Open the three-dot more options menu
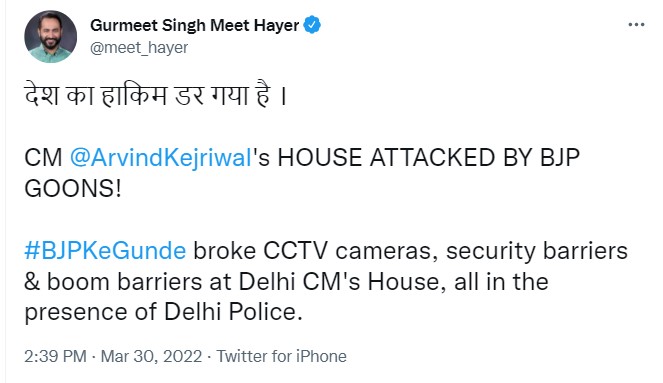Viewport: 663px width, 383px height. coord(636,25)
